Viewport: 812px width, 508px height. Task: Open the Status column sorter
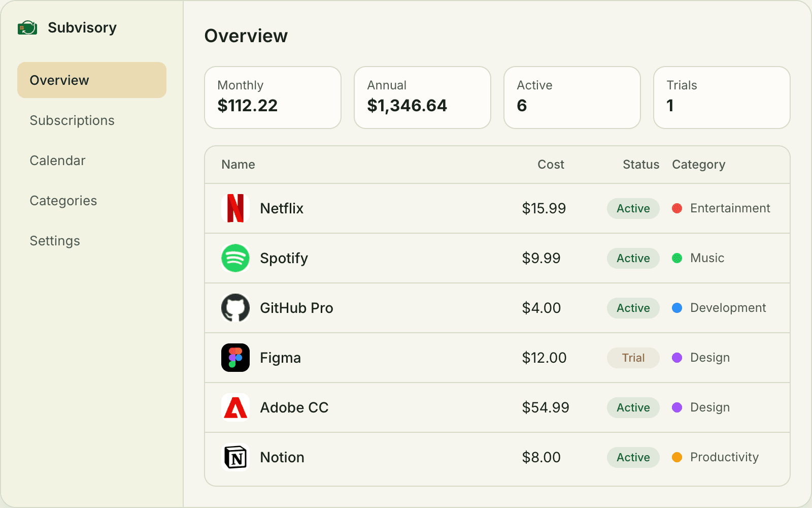click(x=641, y=164)
